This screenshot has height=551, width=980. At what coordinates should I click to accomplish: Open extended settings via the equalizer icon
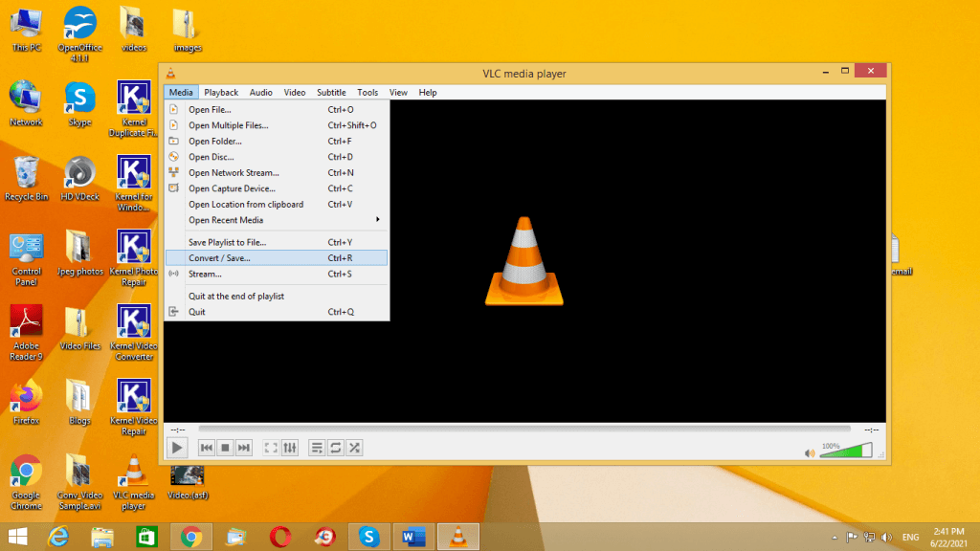pos(290,447)
